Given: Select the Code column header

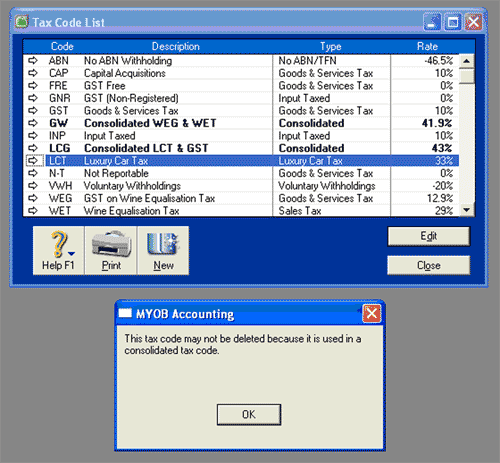Looking at the screenshot, I should (x=62, y=46).
